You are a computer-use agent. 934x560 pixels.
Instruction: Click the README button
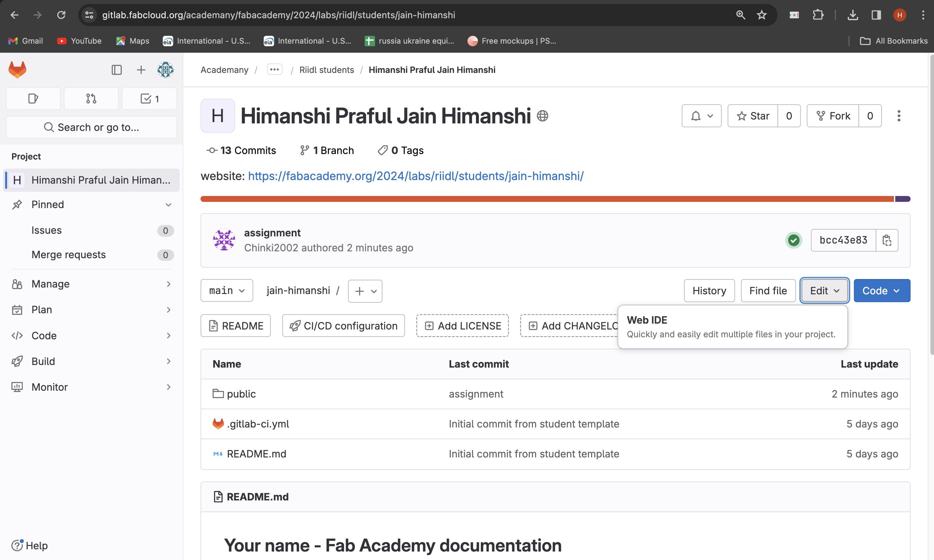(236, 326)
